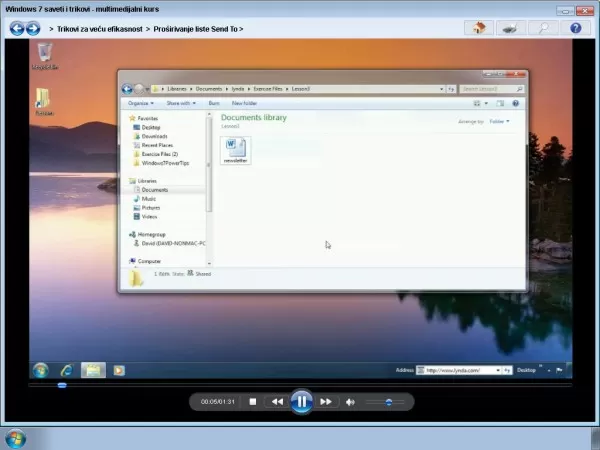Fast forward the lesson video

click(x=326, y=402)
